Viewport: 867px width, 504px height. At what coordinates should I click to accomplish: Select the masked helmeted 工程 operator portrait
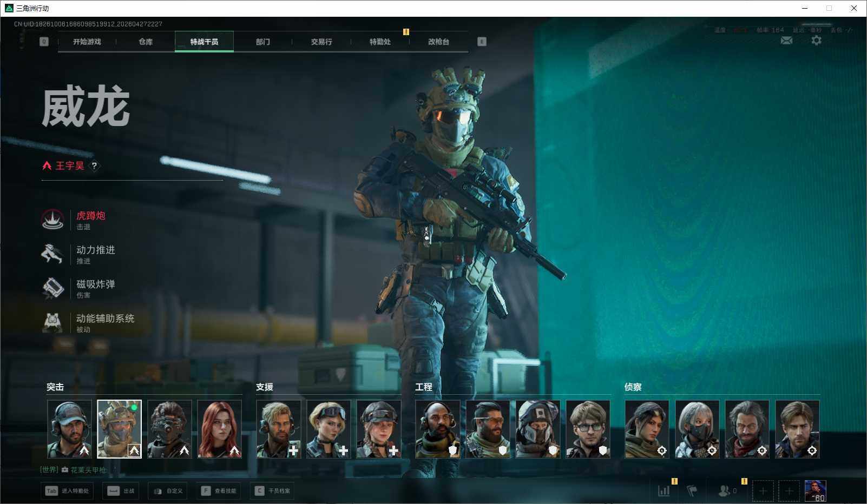[x=538, y=429]
